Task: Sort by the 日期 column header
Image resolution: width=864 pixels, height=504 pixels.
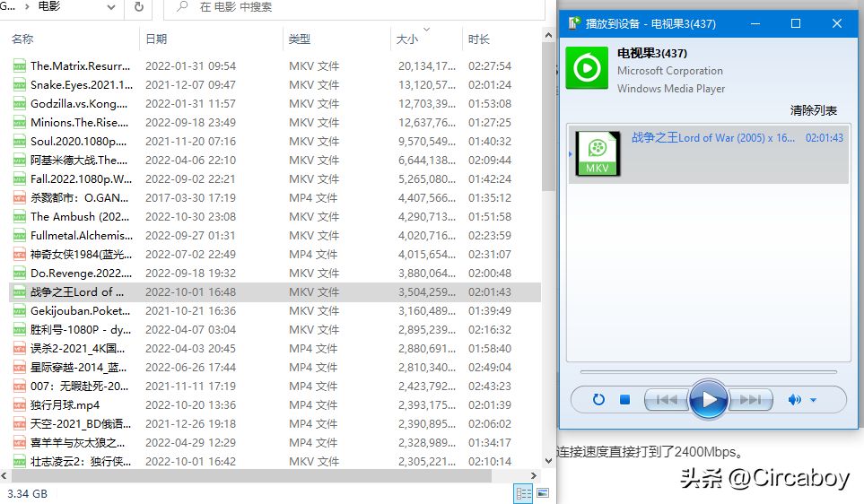Action: pyautogui.click(x=156, y=39)
